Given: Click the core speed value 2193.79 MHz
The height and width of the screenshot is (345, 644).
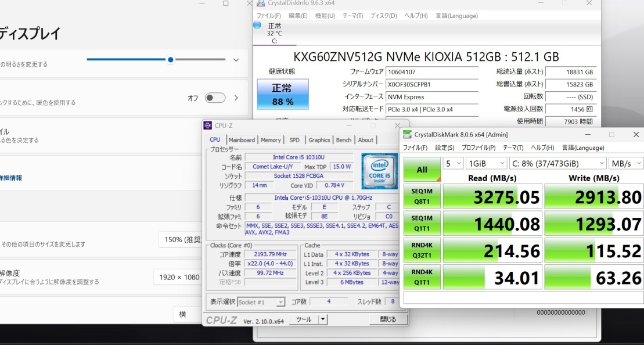Looking at the screenshot, I should click(x=271, y=254).
